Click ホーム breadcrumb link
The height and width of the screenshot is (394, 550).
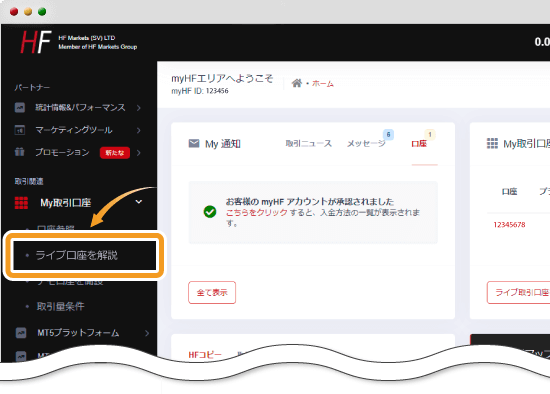pyautogui.click(x=323, y=84)
